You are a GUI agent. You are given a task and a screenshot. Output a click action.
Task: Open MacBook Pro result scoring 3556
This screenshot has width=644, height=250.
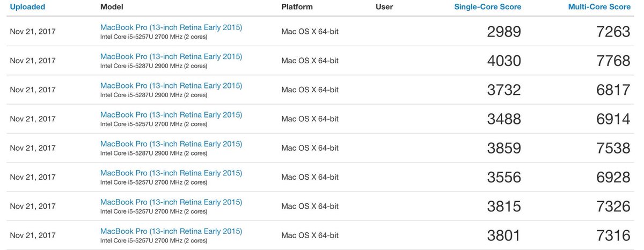[171, 173]
